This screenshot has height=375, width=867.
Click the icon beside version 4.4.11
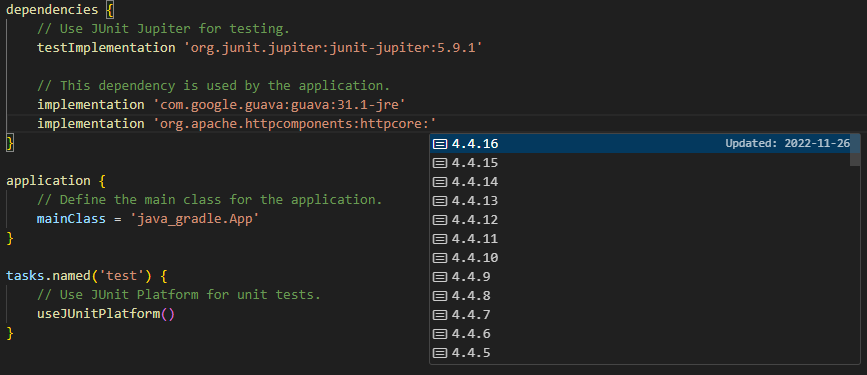pos(440,238)
